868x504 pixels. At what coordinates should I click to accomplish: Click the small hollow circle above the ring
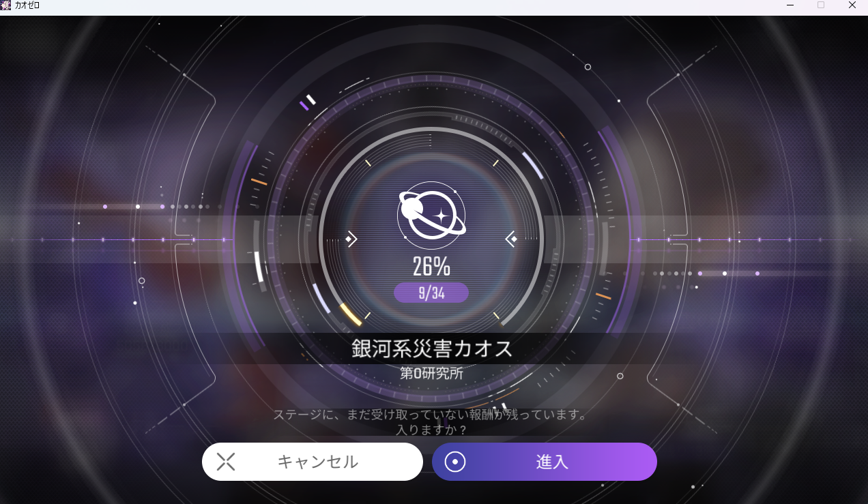tap(588, 67)
